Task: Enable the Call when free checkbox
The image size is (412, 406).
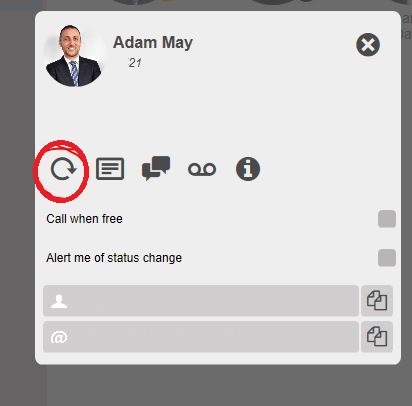Action: (387, 219)
